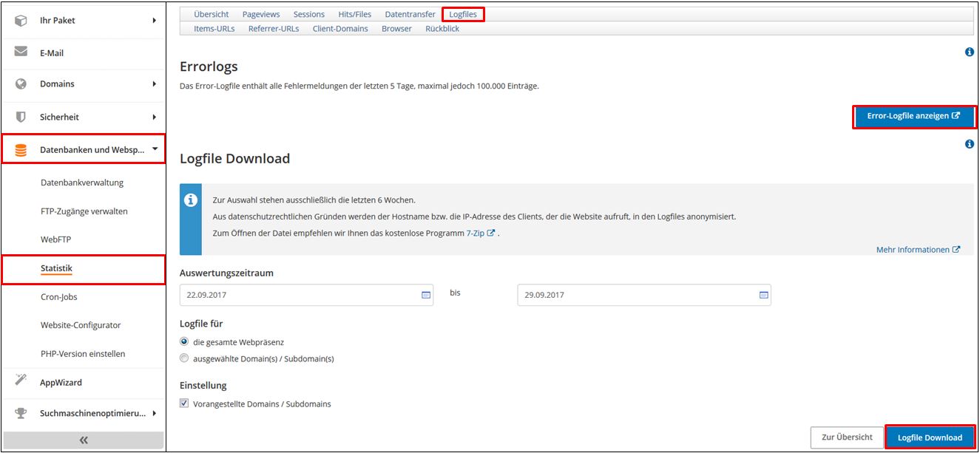Expand the Suchmaschinenoptimierung submenu arrow
This screenshot has height=453, width=980.
(155, 414)
